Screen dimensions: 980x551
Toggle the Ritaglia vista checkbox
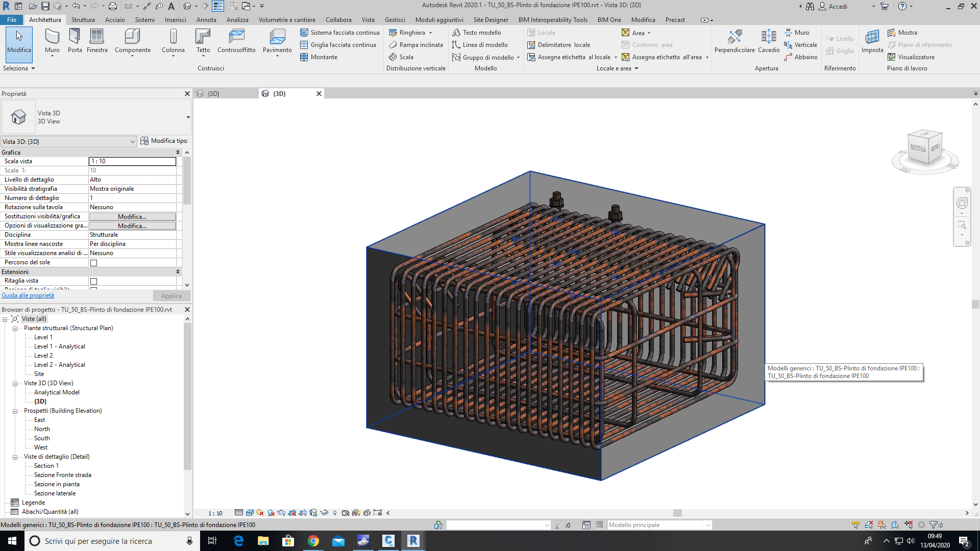[93, 281]
